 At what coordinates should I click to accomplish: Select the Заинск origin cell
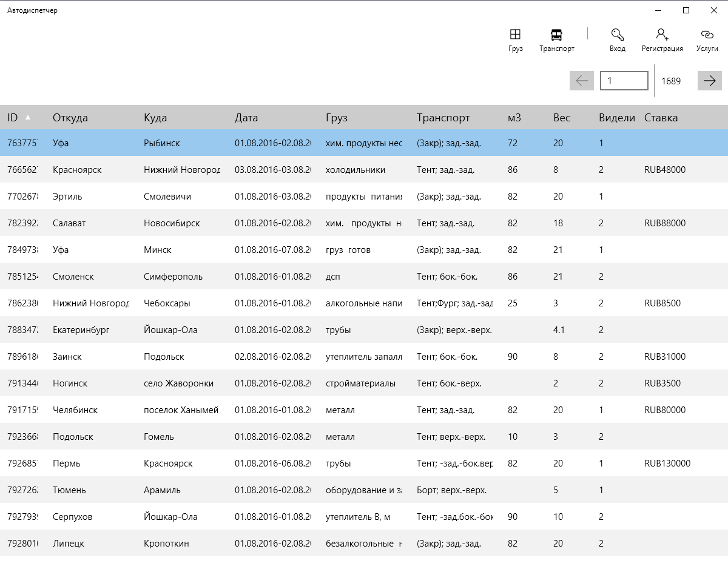(x=67, y=357)
